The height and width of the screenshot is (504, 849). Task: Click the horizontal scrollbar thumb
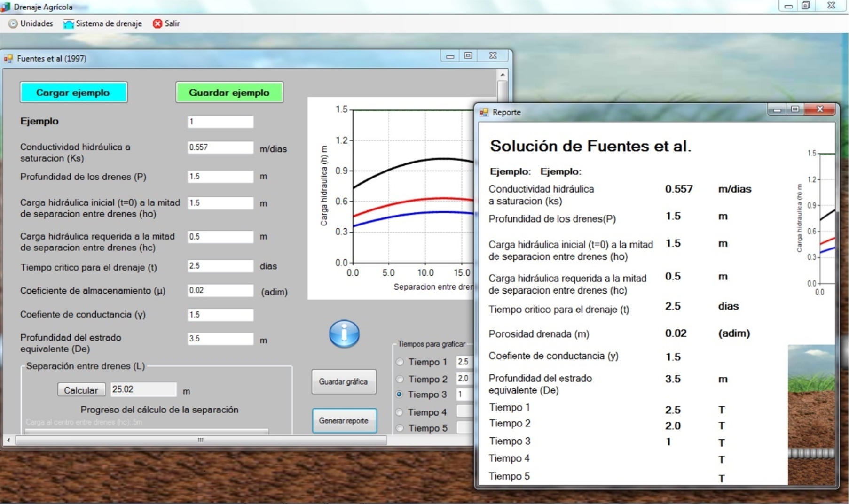coord(201,440)
